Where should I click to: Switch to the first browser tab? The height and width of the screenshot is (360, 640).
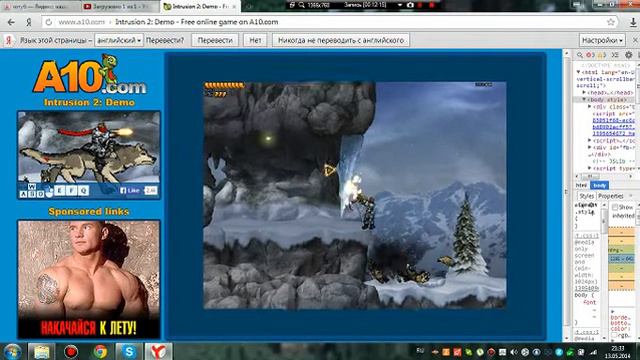point(39,7)
